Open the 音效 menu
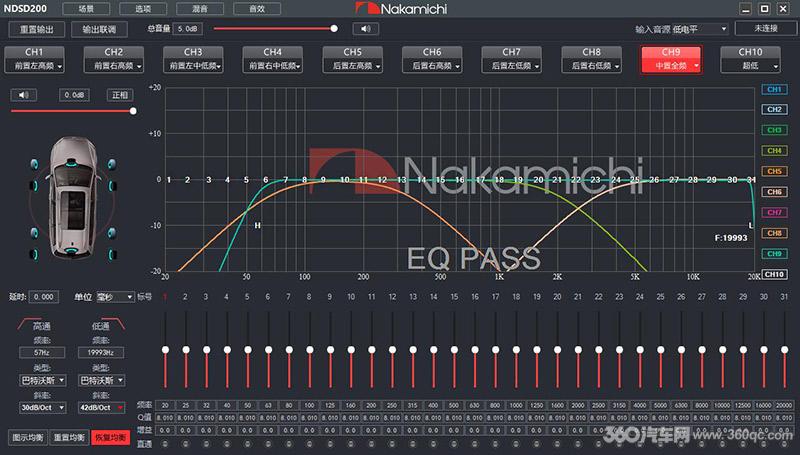The image size is (800, 455). point(257,9)
